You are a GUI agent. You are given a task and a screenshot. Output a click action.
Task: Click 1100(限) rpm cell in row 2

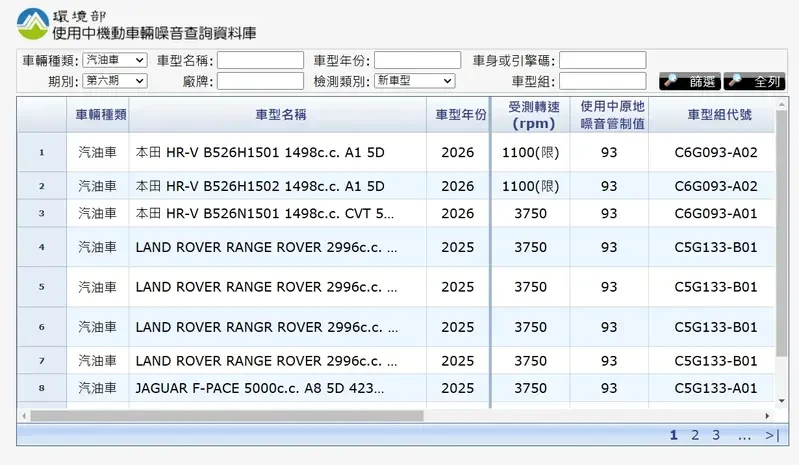coord(530,186)
